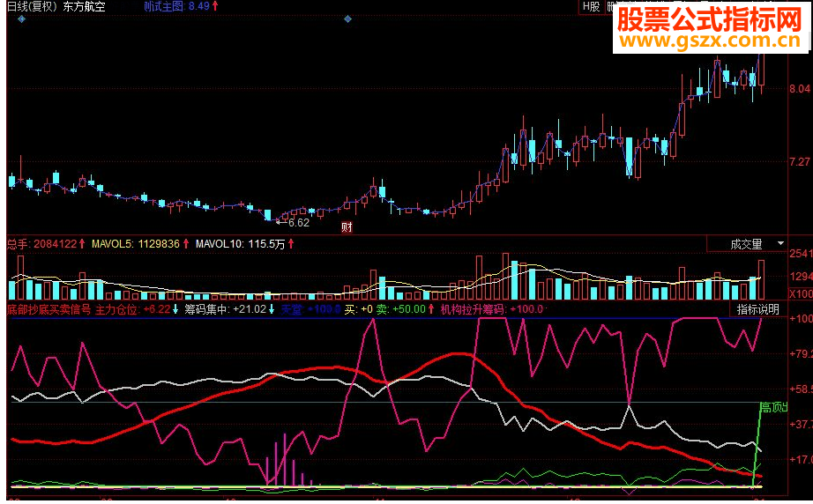Open the www.gszx.com.cn website link
Image resolution: width=813 pixels, height=504 pixels.
tap(710, 41)
